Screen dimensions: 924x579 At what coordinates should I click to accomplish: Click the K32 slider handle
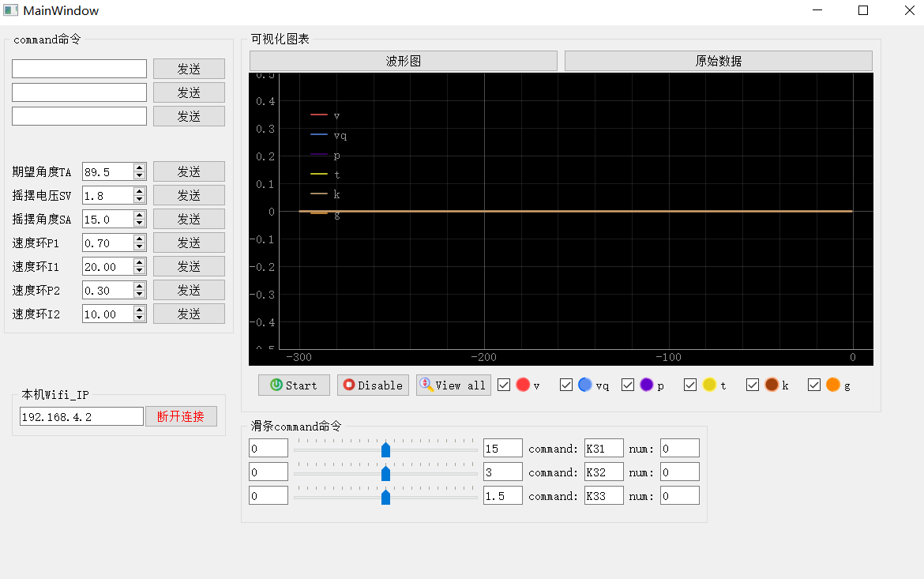pos(386,473)
